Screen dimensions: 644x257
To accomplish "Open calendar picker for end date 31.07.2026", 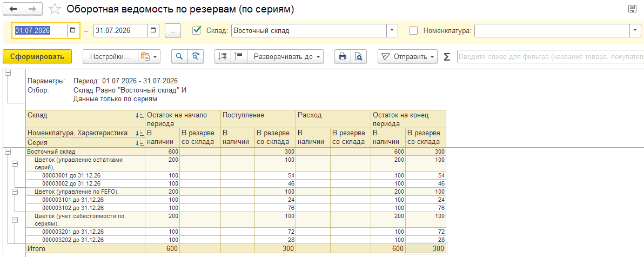I will point(153,30).
